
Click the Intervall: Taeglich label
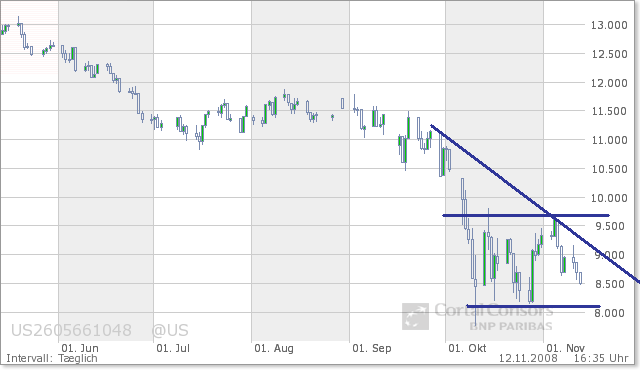[52, 359]
